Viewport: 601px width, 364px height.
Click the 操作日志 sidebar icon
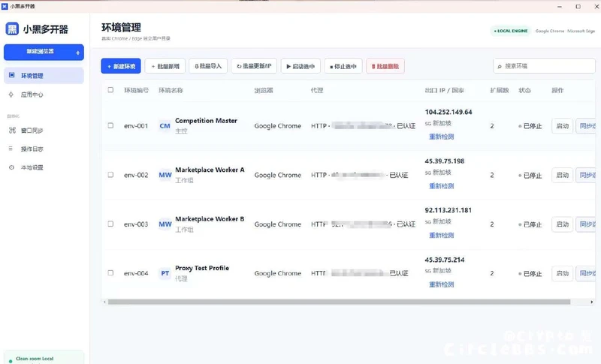point(11,149)
